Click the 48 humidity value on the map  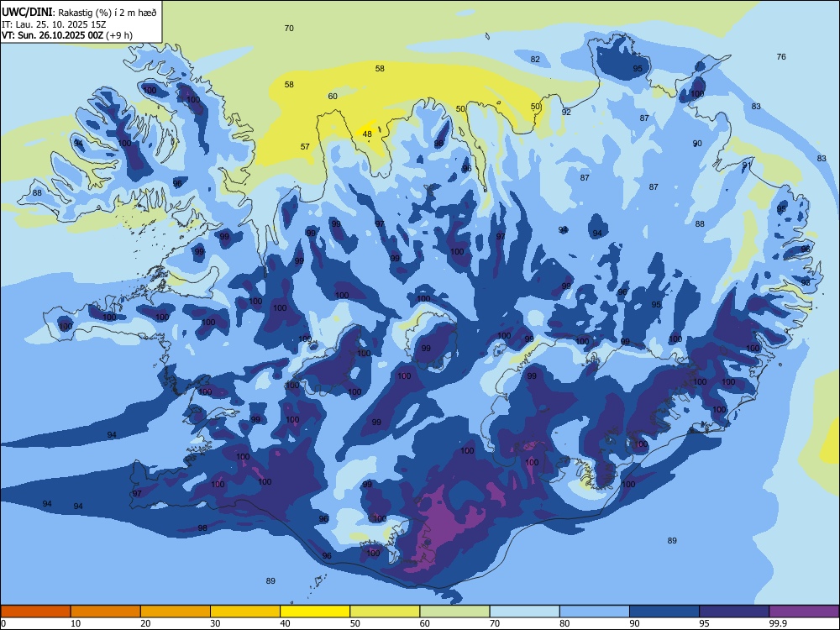pos(367,134)
